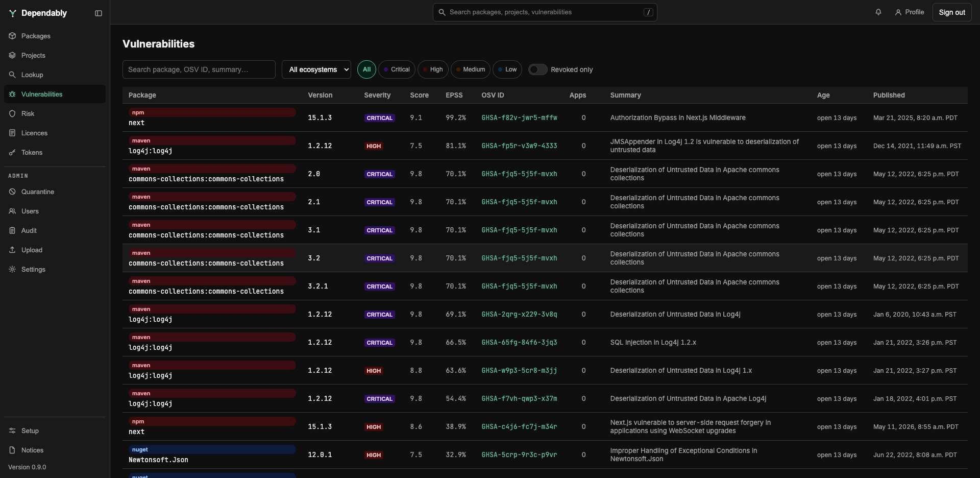This screenshot has width=980, height=478.
Task: Open the All ecosystems dropdown
Action: (316, 69)
